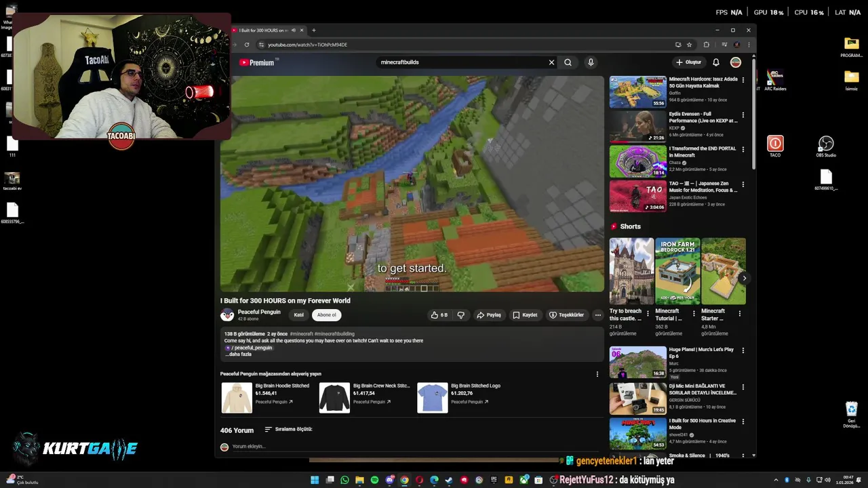Run search with the magnifier button

568,62
